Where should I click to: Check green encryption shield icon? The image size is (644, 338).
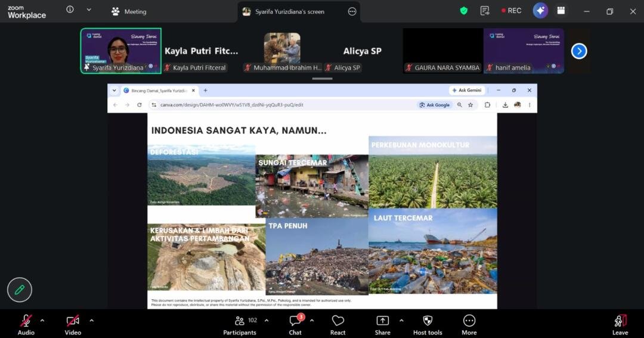coord(464,11)
